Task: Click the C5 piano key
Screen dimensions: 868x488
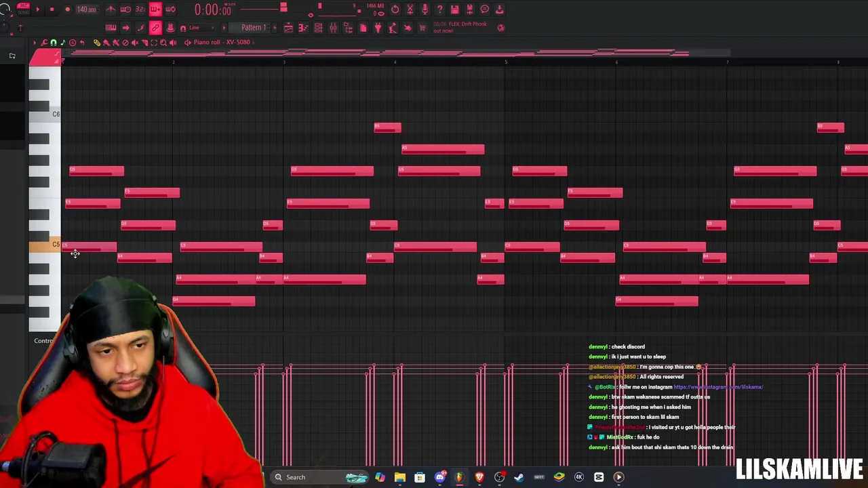Action: coord(45,245)
